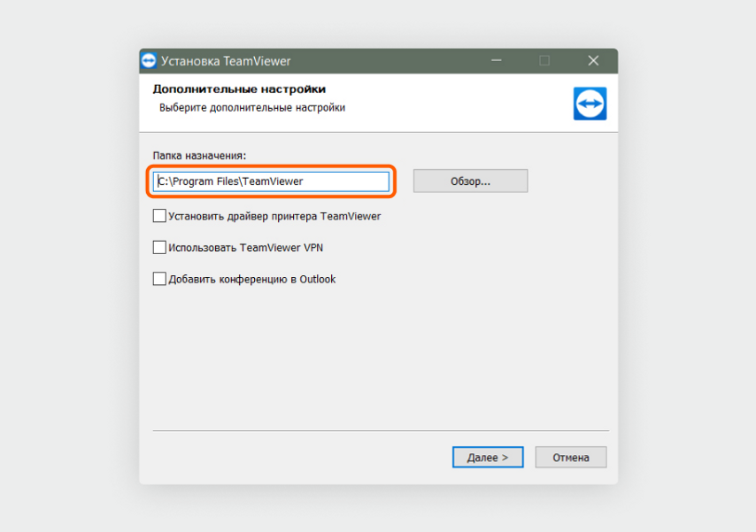Click the Папка назначения: label
The width and height of the screenshot is (756, 532).
199,156
